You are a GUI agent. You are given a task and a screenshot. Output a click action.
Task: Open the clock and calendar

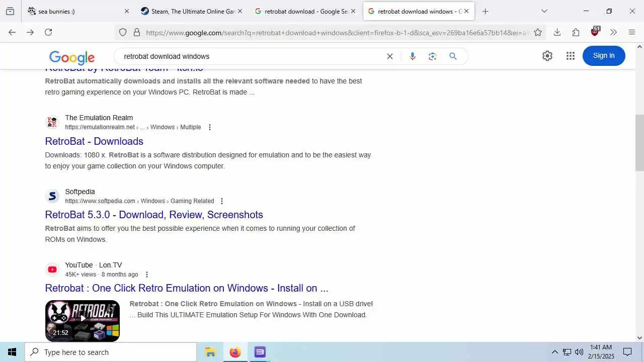click(601, 352)
